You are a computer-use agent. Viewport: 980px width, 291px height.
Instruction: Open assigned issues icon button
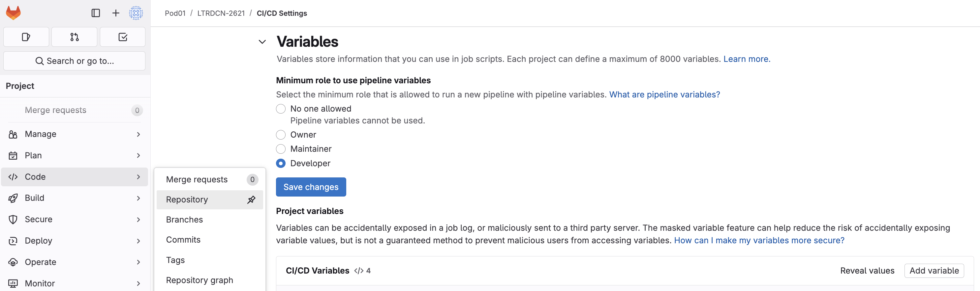pos(26,37)
